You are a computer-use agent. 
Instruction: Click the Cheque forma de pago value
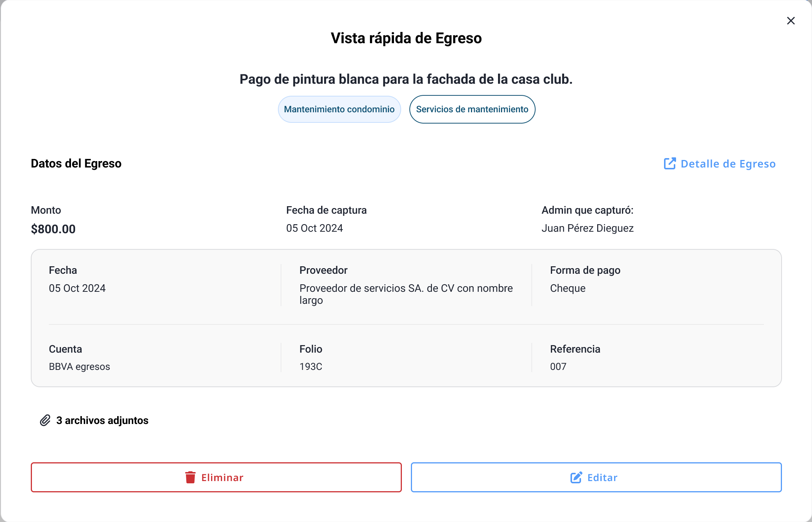[x=568, y=288]
